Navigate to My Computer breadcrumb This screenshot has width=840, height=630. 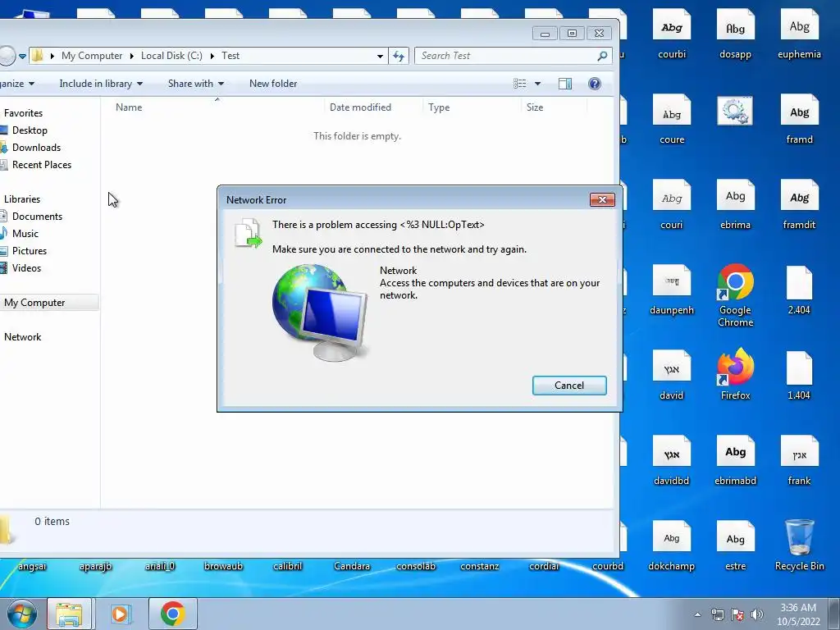tap(92, 56)
